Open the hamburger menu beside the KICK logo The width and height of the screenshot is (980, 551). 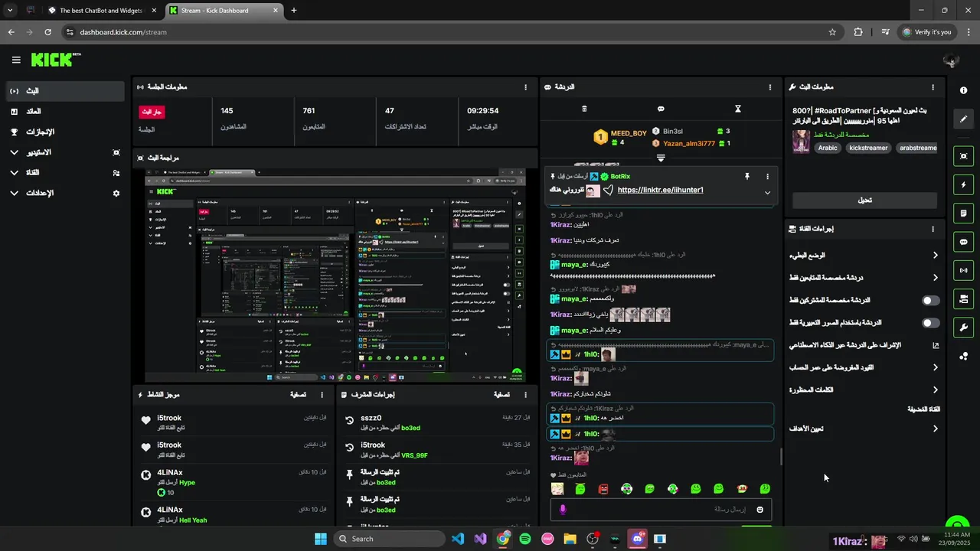(x=16, y=60)
